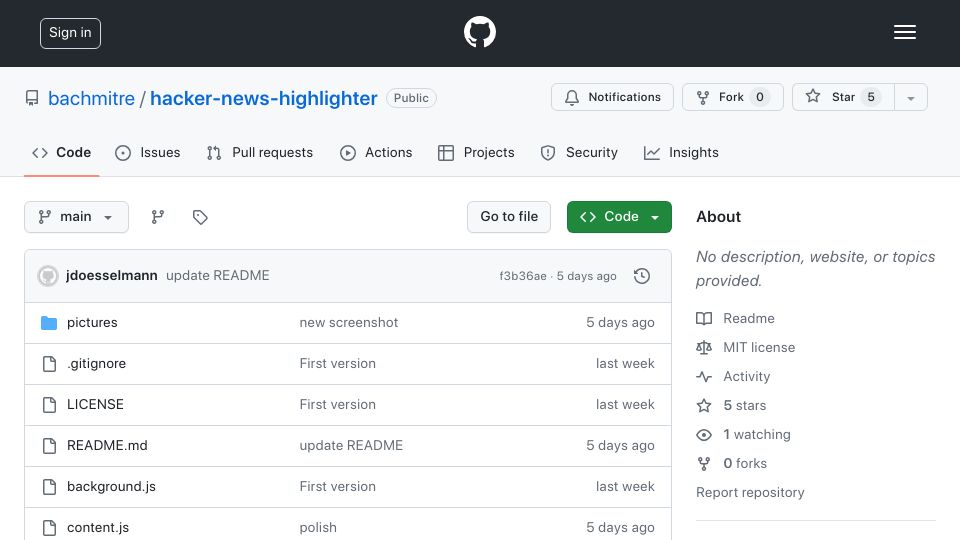
Task: Click the blue folder icon for pictures
Action: pyautogui.click(x=49, y=323)
